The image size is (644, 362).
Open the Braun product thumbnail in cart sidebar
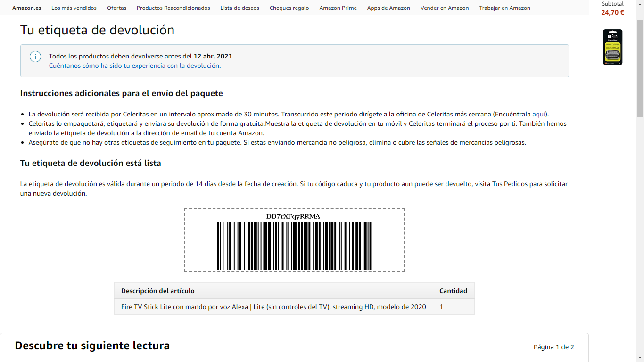612,47
